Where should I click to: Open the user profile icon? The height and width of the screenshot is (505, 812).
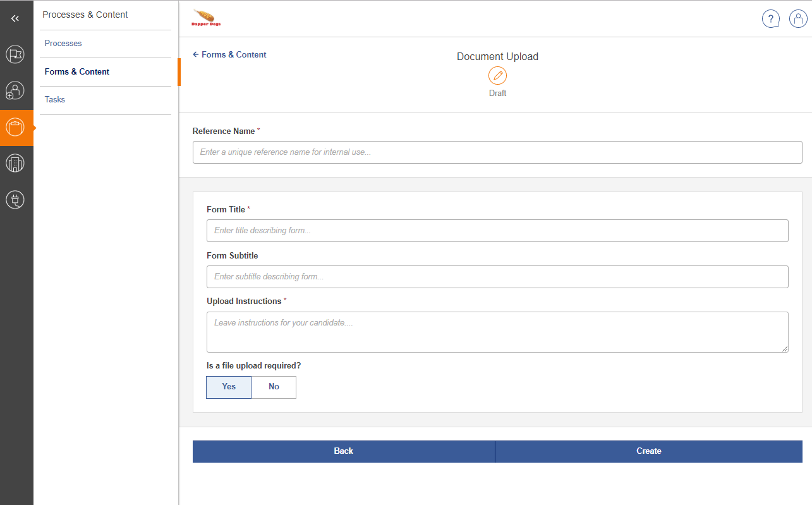coord(797,19)
